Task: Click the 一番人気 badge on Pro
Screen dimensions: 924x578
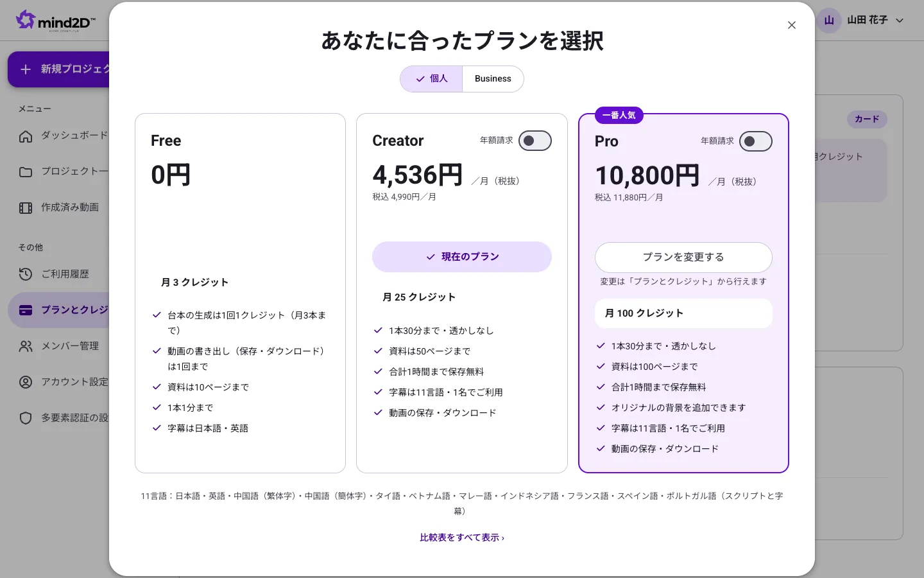Action: coord(619,116)
